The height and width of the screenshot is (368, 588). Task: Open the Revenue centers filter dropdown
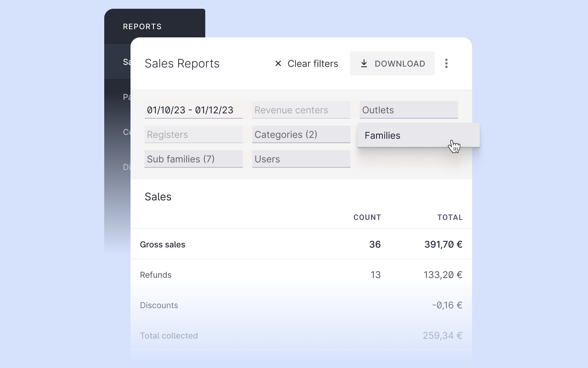301,110
